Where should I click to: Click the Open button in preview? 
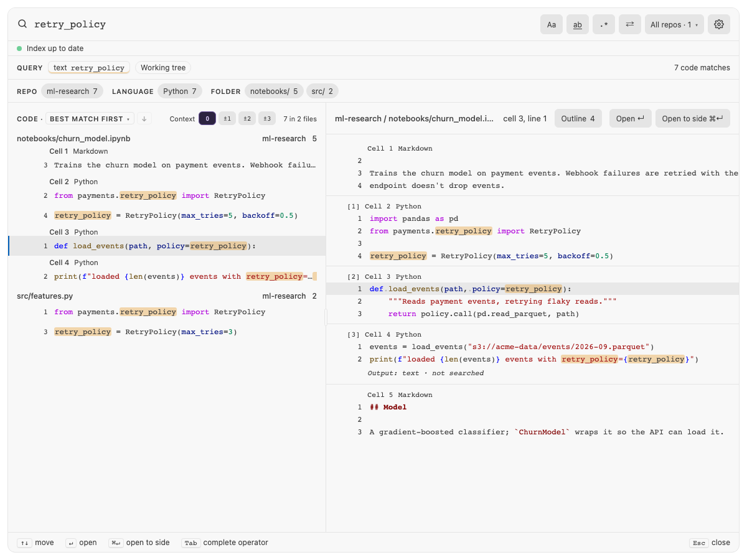[x=630, y=119]
